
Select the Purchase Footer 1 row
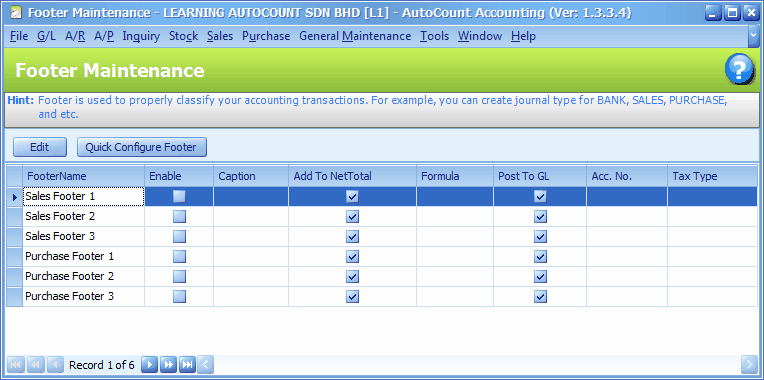[382, 256]
